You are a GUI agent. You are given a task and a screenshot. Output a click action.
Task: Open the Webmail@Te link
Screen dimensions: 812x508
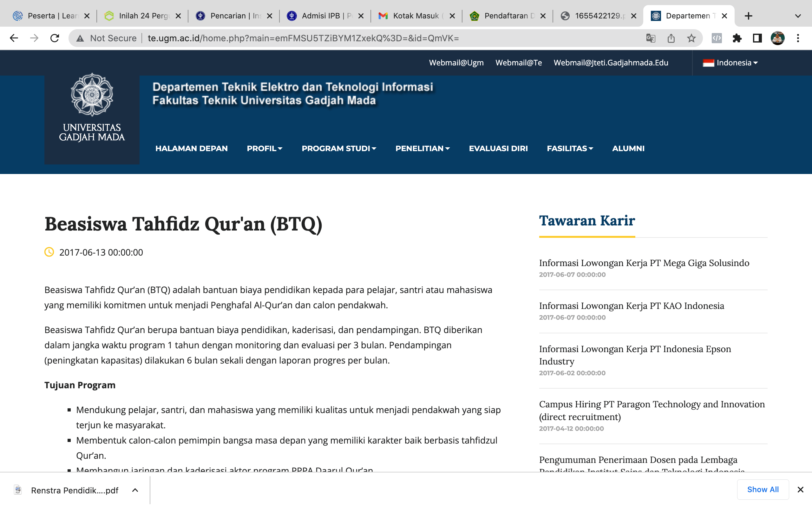coord(518,63)
